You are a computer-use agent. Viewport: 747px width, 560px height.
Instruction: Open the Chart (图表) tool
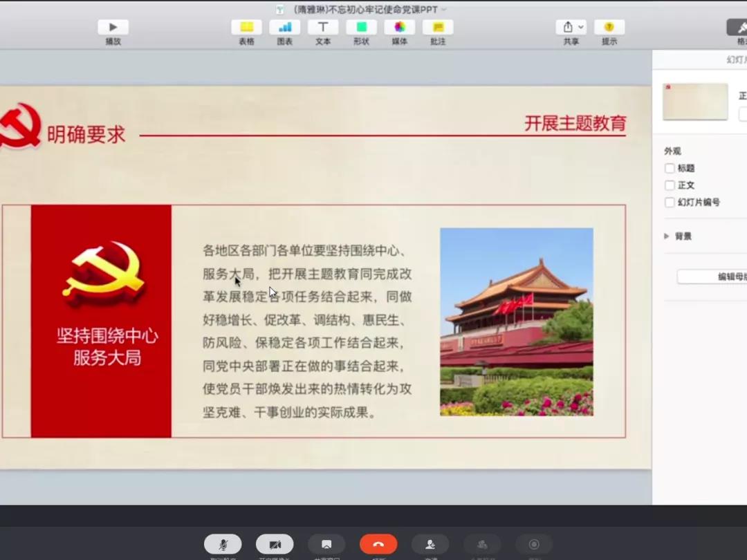(284, 28)
